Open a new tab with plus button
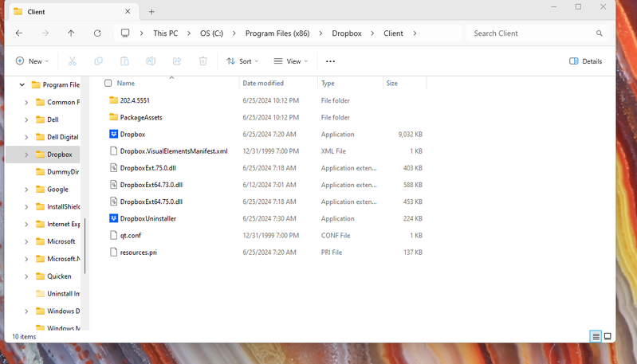 pyautogui.click(x=151, y=12)
